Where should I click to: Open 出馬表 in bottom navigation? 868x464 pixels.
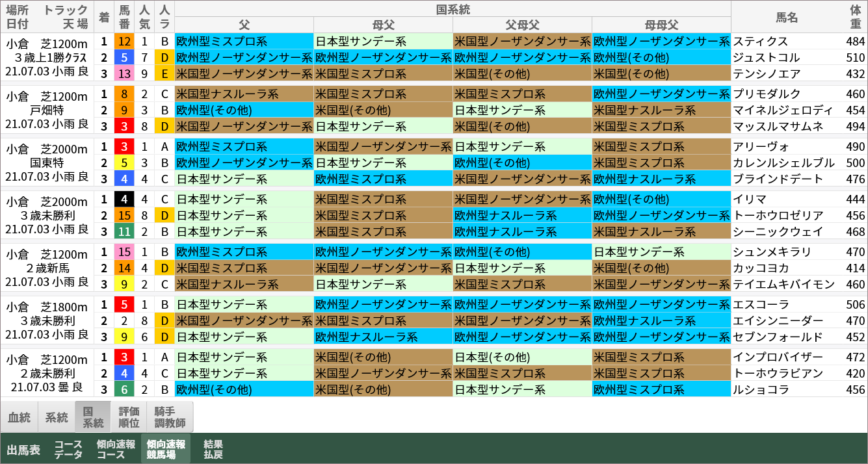click(x=23, y=450)
